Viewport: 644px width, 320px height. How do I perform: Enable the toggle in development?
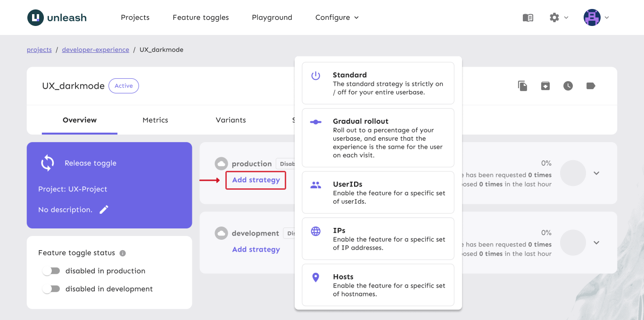51,289
